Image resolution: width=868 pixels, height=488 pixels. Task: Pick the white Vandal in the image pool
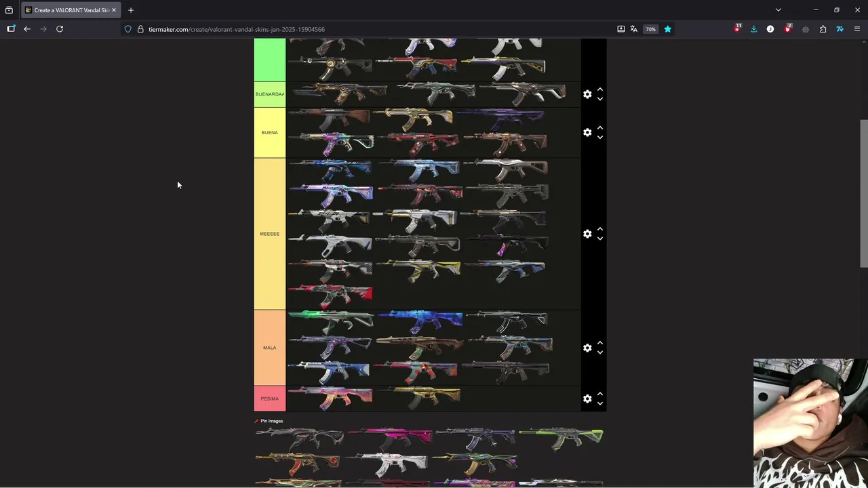click(x=386, y=464)
